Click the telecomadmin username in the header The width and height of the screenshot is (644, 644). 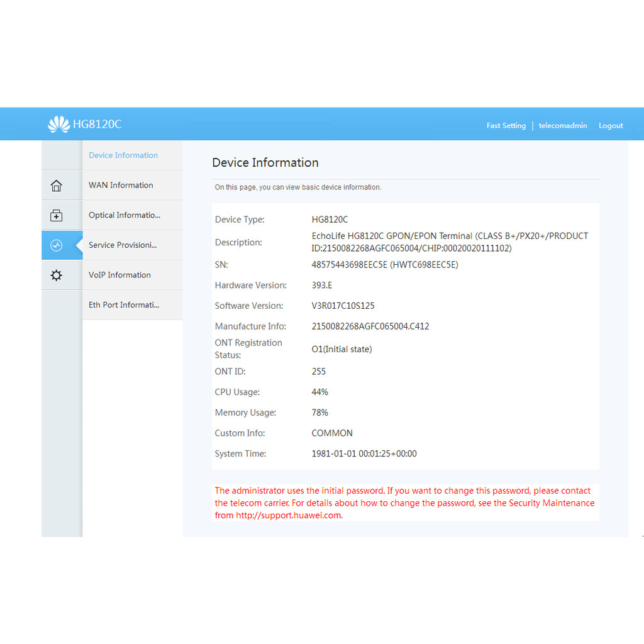[562, 126]
